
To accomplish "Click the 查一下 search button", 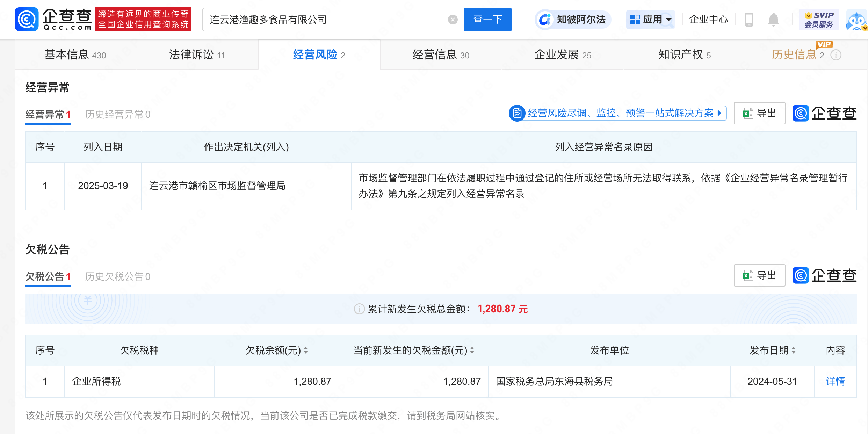I will tap(487, 20).
